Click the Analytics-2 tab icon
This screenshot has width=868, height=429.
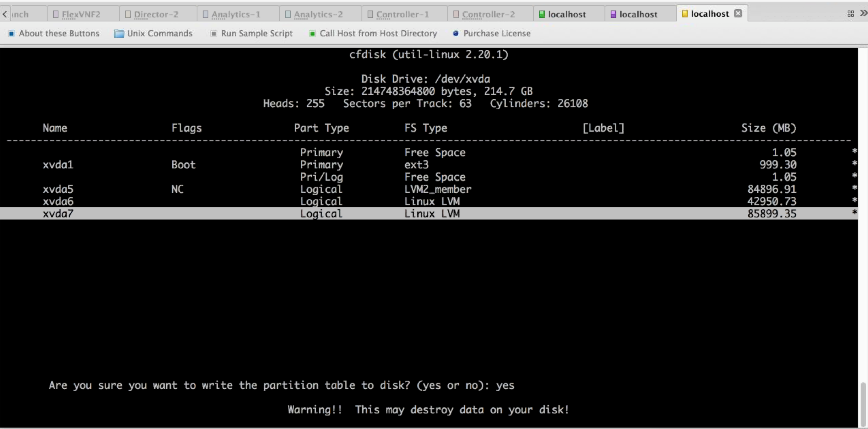288,15
